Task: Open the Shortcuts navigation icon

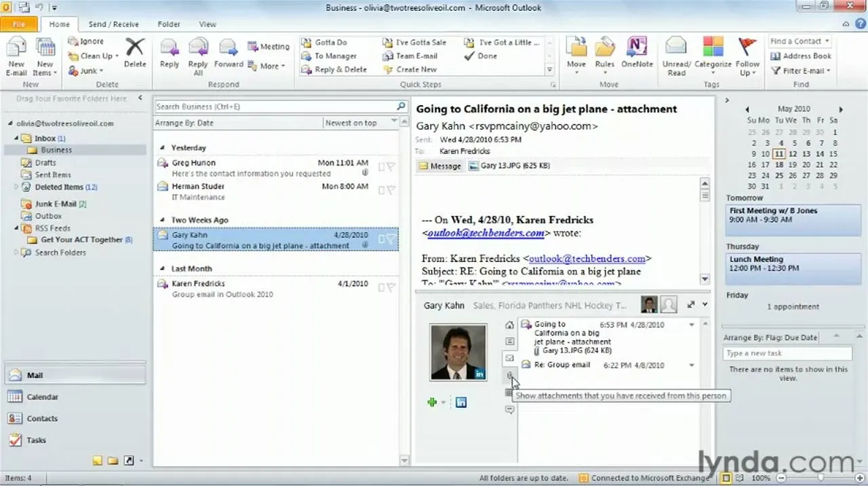Action: [x=129, y=460]
